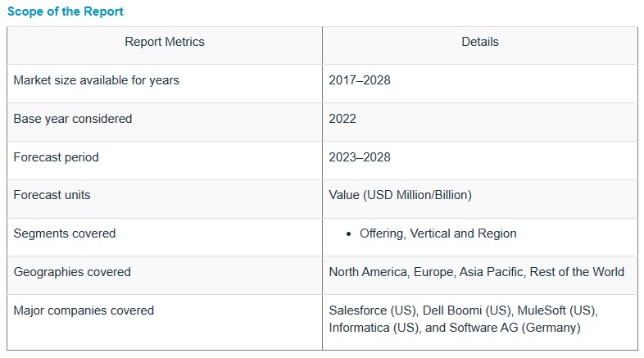Click the "Value (USD Million/Billion)" text
Image resolution: width=644 pixels, height=358 pixels.
click(401, 195)
